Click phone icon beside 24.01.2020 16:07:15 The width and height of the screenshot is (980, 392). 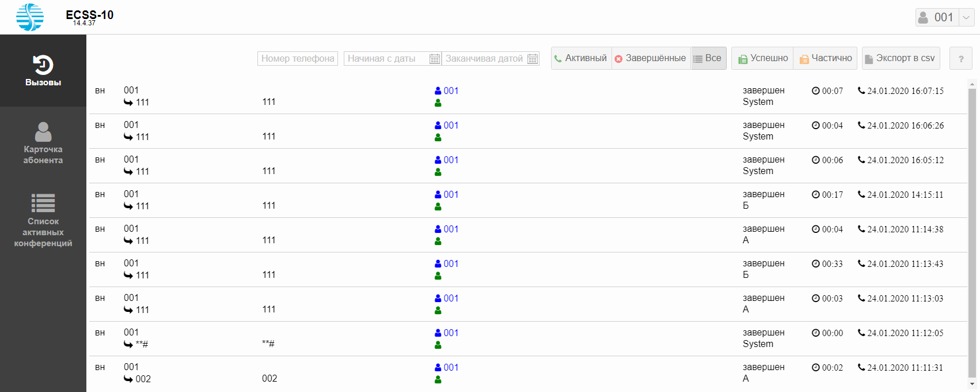coord(861,91)
